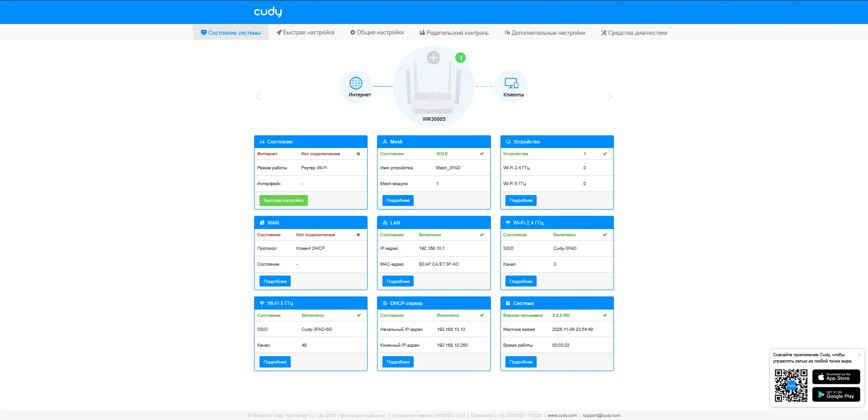This screenshot has width=868, height=420.
Task: Switch to the Средства диагностики tab
Action: point(634,33)
